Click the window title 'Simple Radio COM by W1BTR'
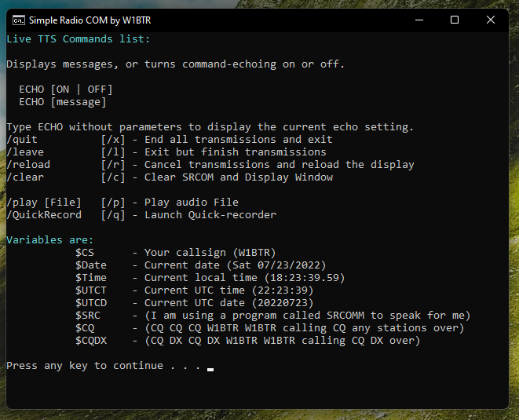Viewport: 519px width, 420px height. point(90,20)
